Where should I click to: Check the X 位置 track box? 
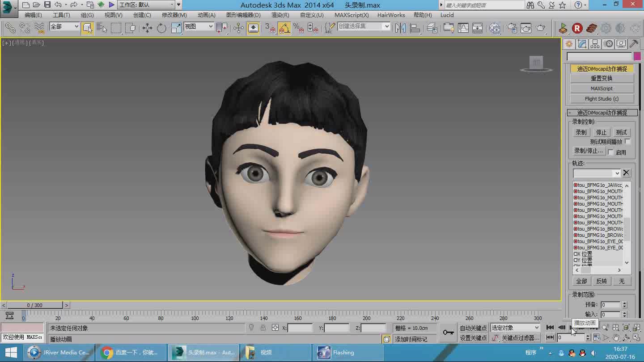(x=576, y=254)
